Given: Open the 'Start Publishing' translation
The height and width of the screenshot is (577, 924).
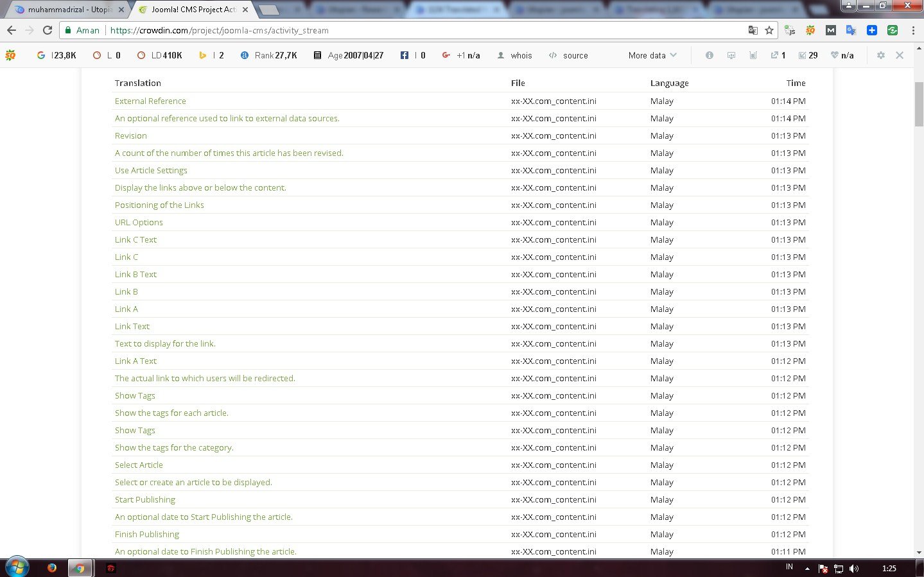Looking at the screenshot, I should pyautogui.click(x=145, y=499).
